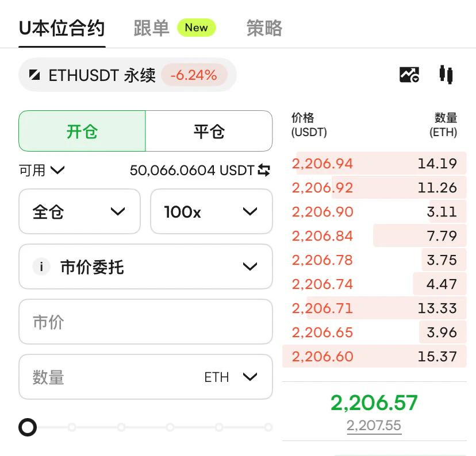The width and height of the screenshot is (476, 456).
Task: Click the final stop of the position slider
Action: (x=268, y=427)
